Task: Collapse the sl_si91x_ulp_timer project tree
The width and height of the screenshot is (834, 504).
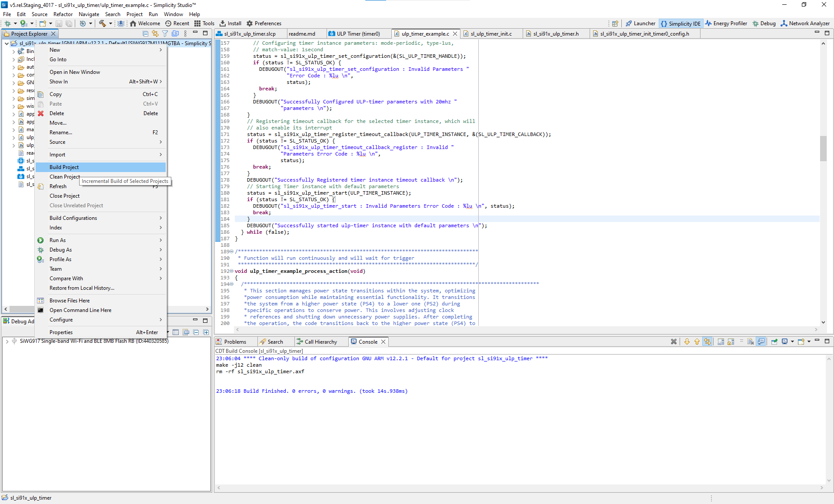Action: click(7, 43)
